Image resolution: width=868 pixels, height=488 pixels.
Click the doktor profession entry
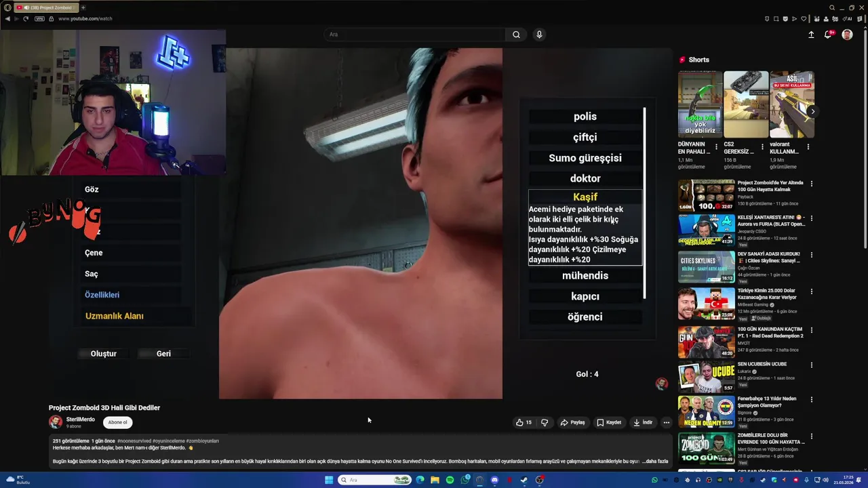[x=585, y=178]
